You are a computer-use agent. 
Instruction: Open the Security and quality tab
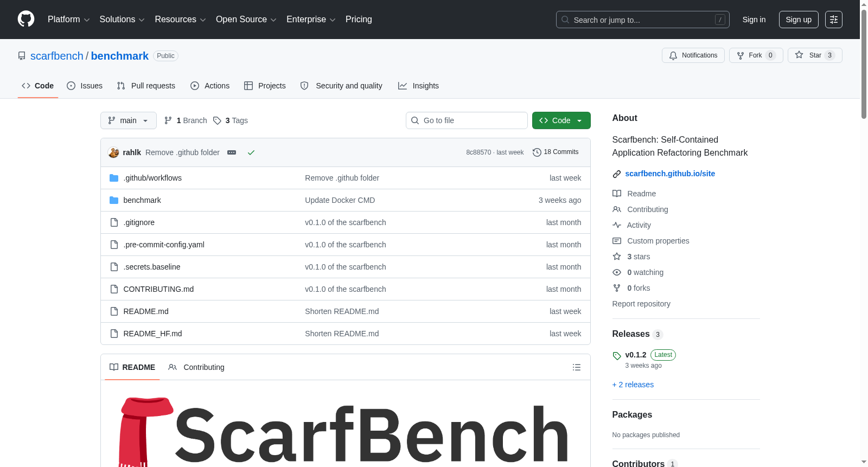[341, 86]
